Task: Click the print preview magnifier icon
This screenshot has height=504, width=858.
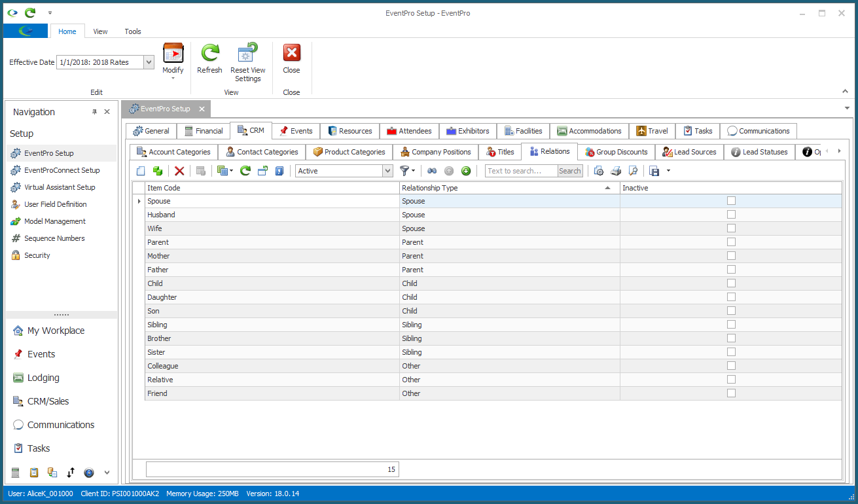Action: pyautogui.click(x=633, y=171)
